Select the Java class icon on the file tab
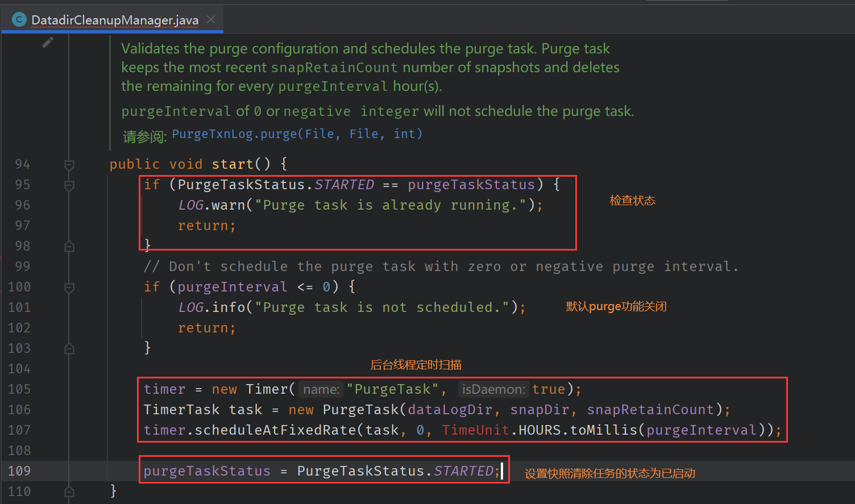This screenshot has height=504, width=855. click(19, 20)
